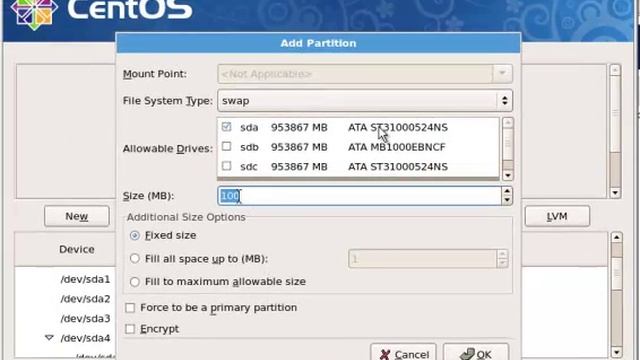This screenshot has width=640, height=360.
Task: Click inside the Size (MB) field
Action: [359, 196]
